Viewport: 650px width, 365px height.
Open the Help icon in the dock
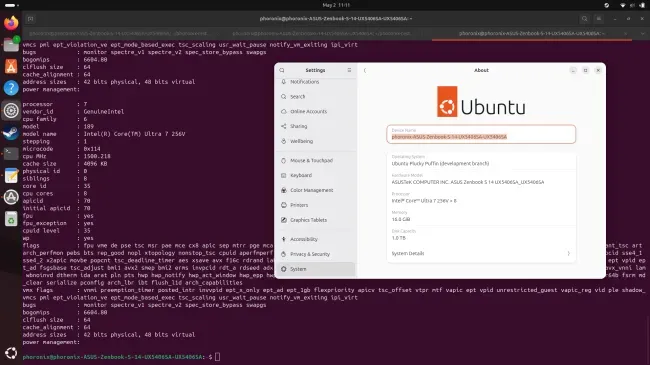(x=11, y=88)
